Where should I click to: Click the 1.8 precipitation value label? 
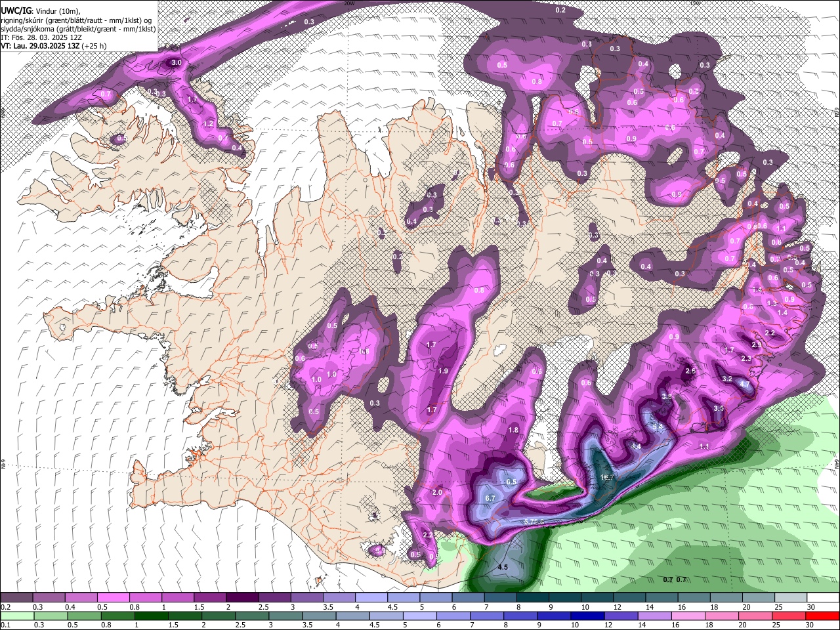click(513, 430)
